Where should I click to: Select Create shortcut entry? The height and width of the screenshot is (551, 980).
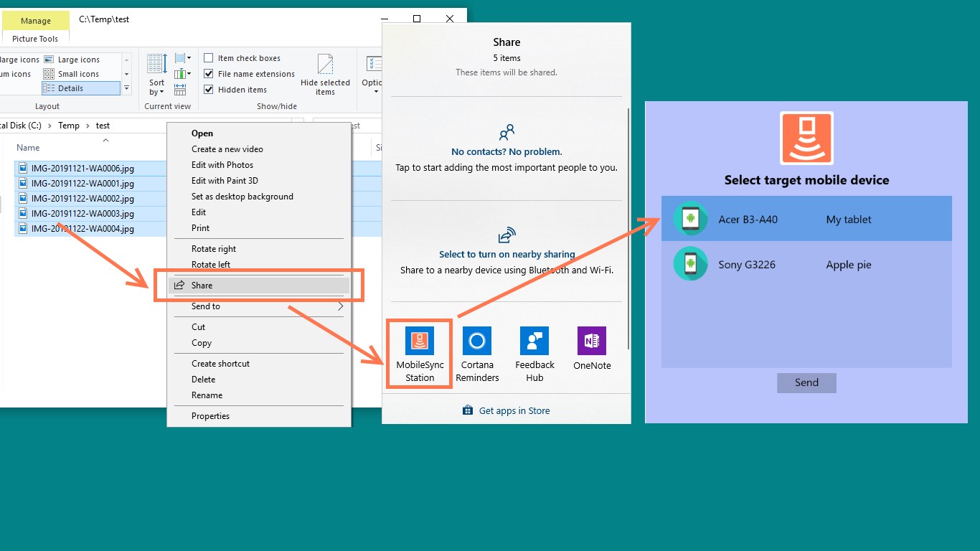221,364
